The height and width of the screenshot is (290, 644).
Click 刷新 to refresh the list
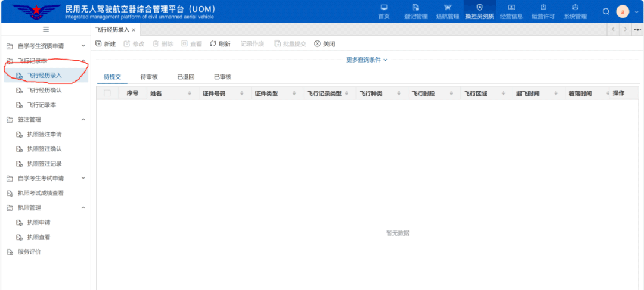220,44
